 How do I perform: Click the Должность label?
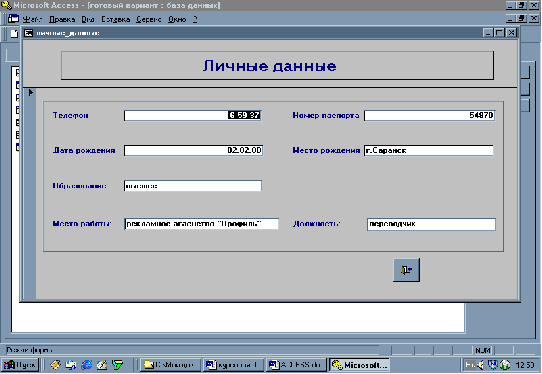pyautogui.click(x=316, y=224)
